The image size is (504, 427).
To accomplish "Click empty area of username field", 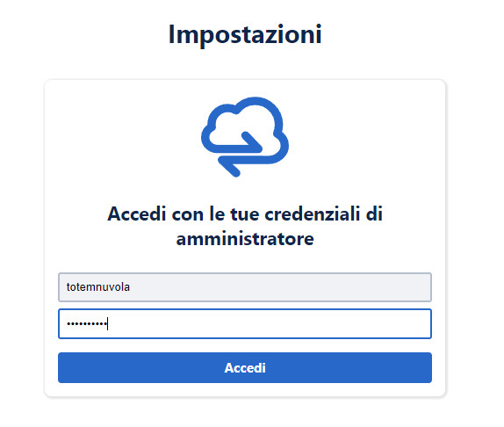I will coord(279,287).
